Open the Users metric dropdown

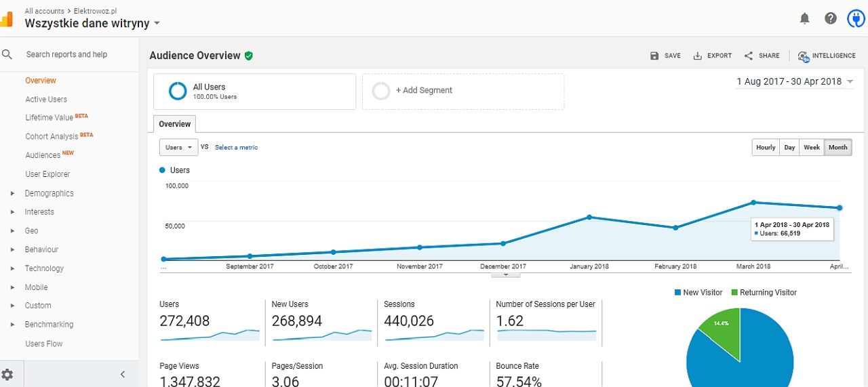coord(178,147)
